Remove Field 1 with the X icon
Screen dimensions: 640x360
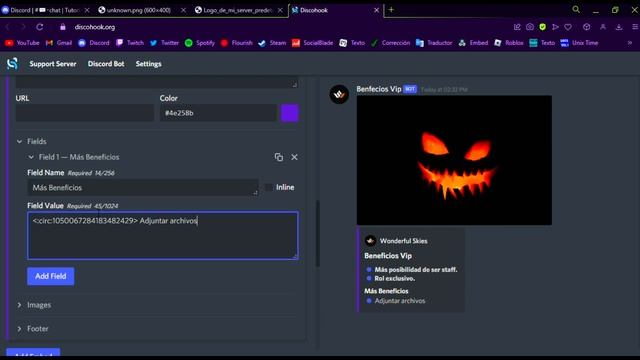point(294,157)
